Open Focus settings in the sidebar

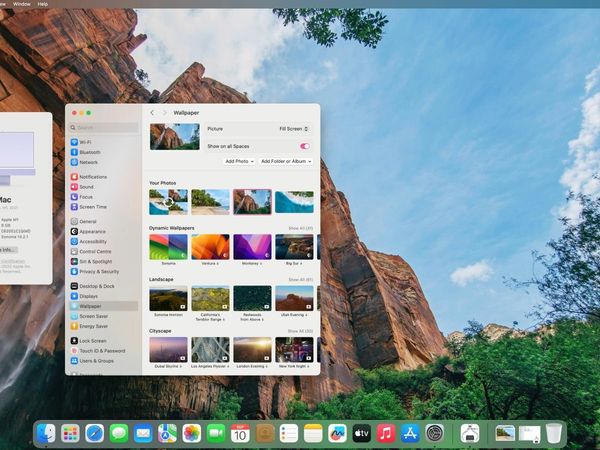click(82, 197)
